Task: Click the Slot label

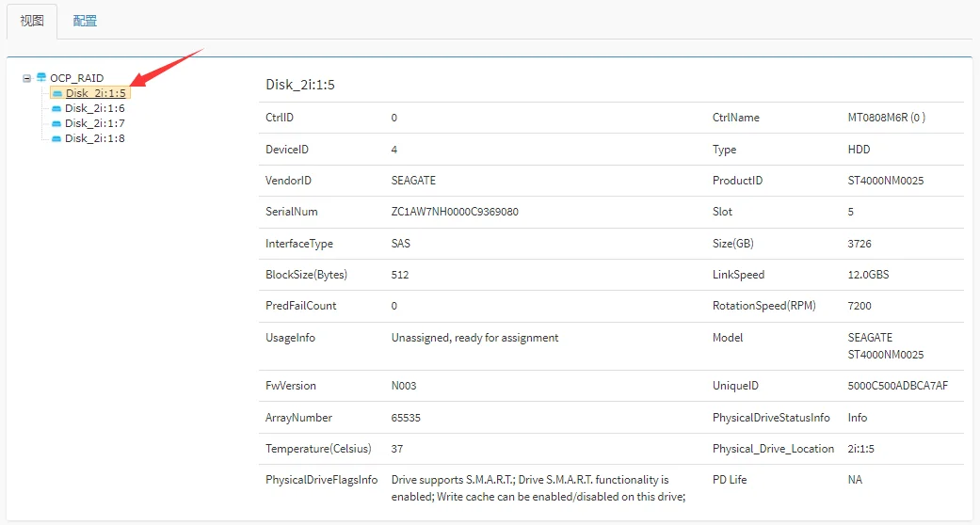Action: point(722,212)
